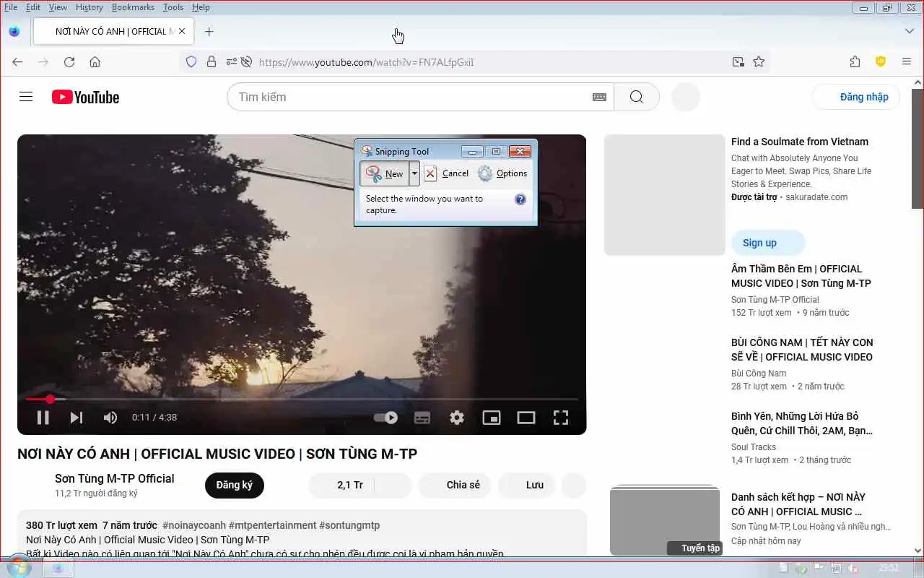Like the video with 2,1 Tr

click(343, 485)
